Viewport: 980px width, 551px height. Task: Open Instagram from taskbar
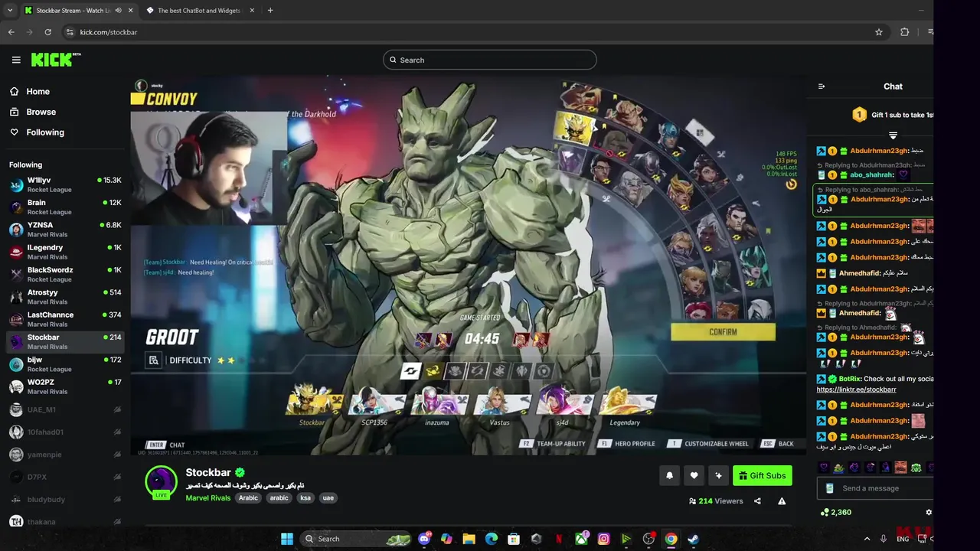click(x=604, y=539)
